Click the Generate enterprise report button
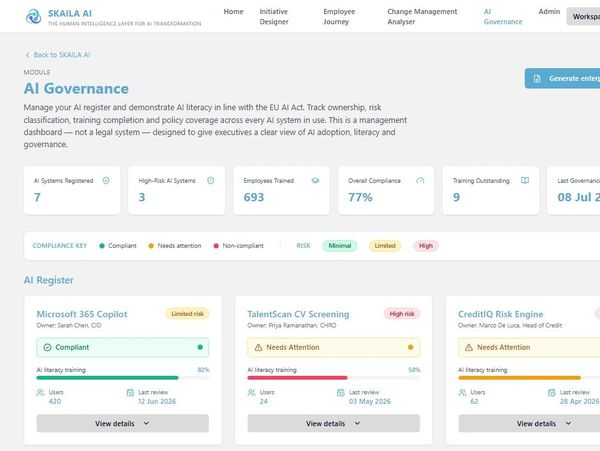 (562, 78)
